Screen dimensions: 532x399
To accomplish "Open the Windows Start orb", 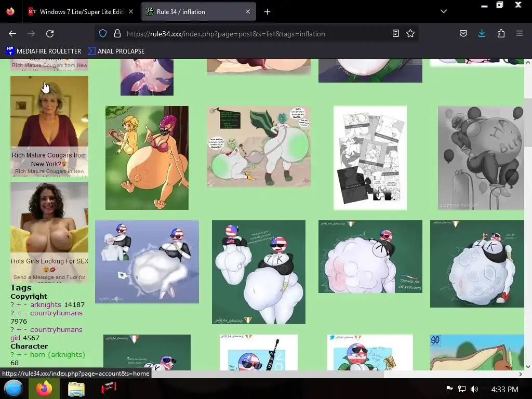I will pos(14,389).
